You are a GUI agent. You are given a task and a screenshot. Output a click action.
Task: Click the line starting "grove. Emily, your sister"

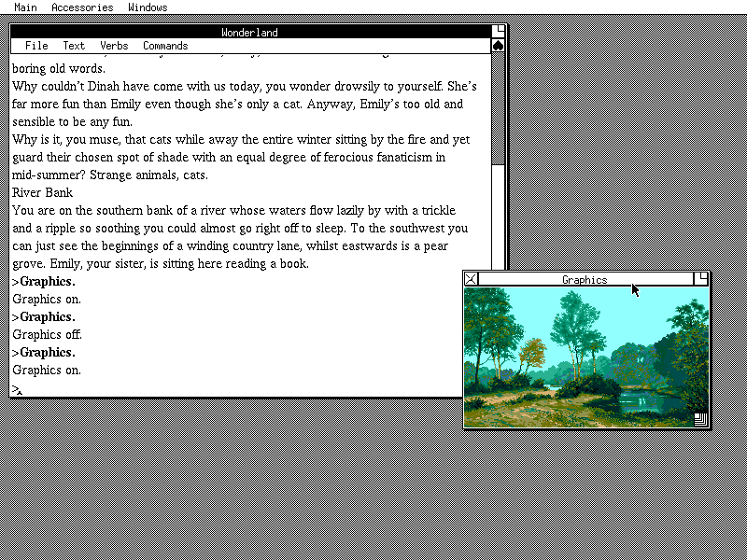161,264
